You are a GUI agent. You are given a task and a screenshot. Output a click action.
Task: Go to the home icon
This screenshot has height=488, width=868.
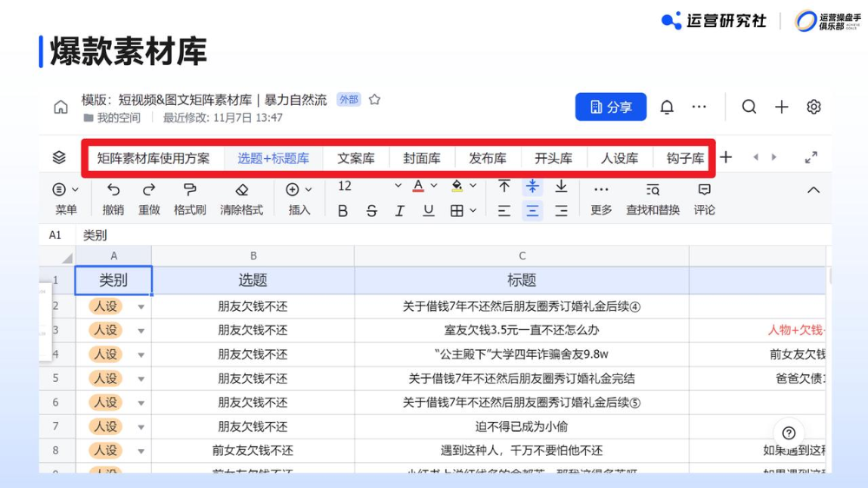[x=61, y=107]
